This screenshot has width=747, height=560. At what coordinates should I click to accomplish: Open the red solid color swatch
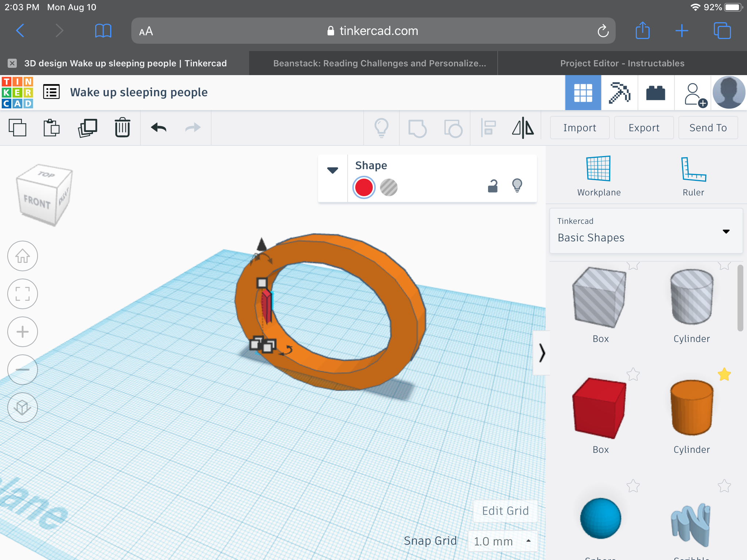click(x=364, y=187)
